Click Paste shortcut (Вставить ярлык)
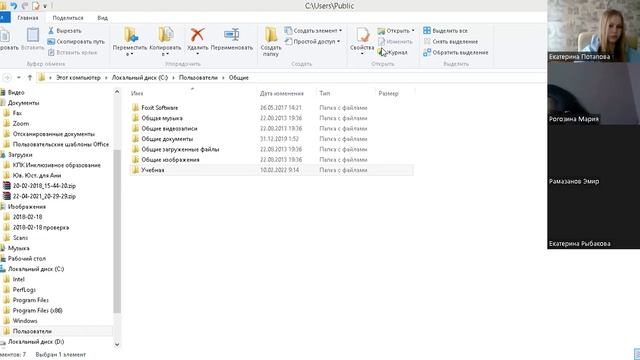 point(73,52)
